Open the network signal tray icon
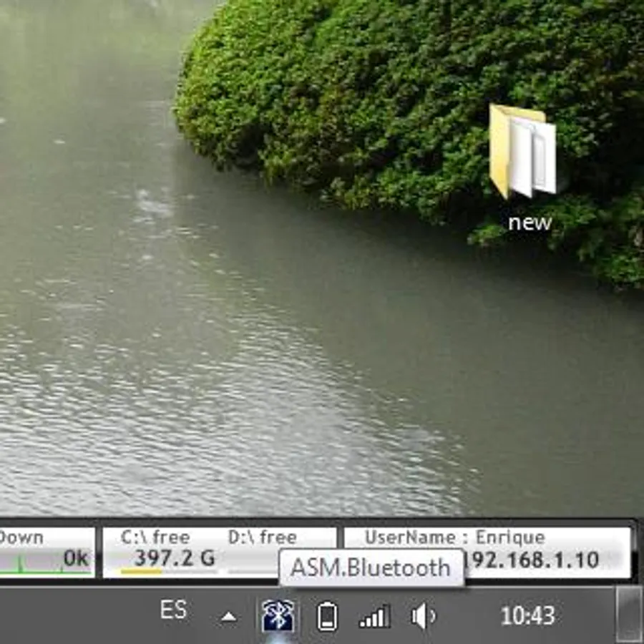 pyautogui.click(x=374, y=617)
